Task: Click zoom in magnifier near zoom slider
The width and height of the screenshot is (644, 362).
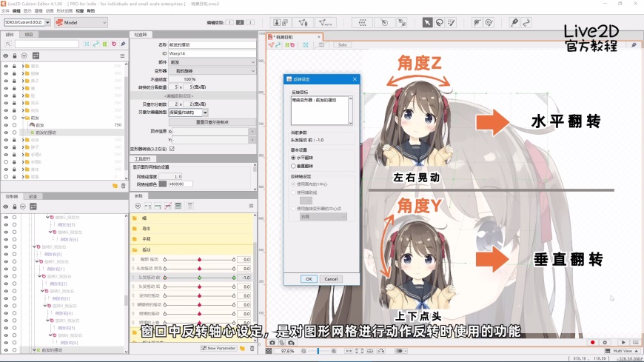Action: click(x=334, y=351)
